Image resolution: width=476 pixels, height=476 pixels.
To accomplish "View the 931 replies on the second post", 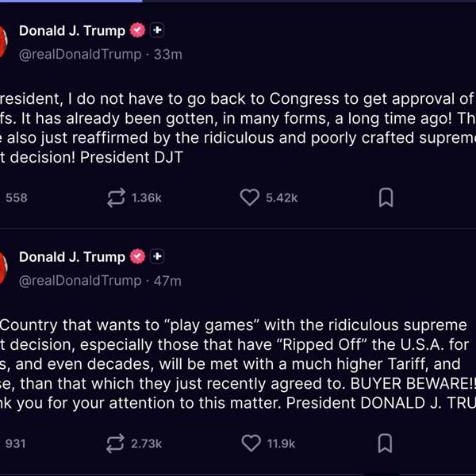I will pyautogui.click(x=16, y=443).
